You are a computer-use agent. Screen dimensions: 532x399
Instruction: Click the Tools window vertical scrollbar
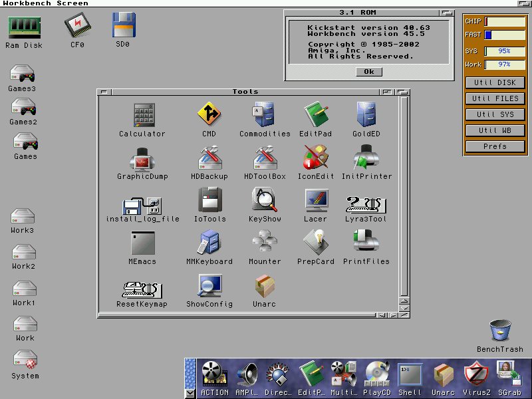tap(404, 197)
